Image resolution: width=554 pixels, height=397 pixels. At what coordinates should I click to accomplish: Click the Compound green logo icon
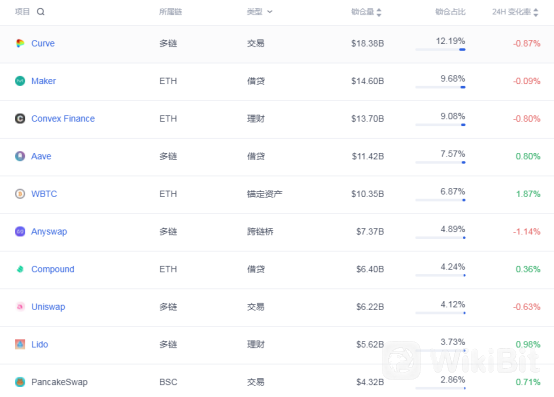pyautogui.click(x=20, y=269)
